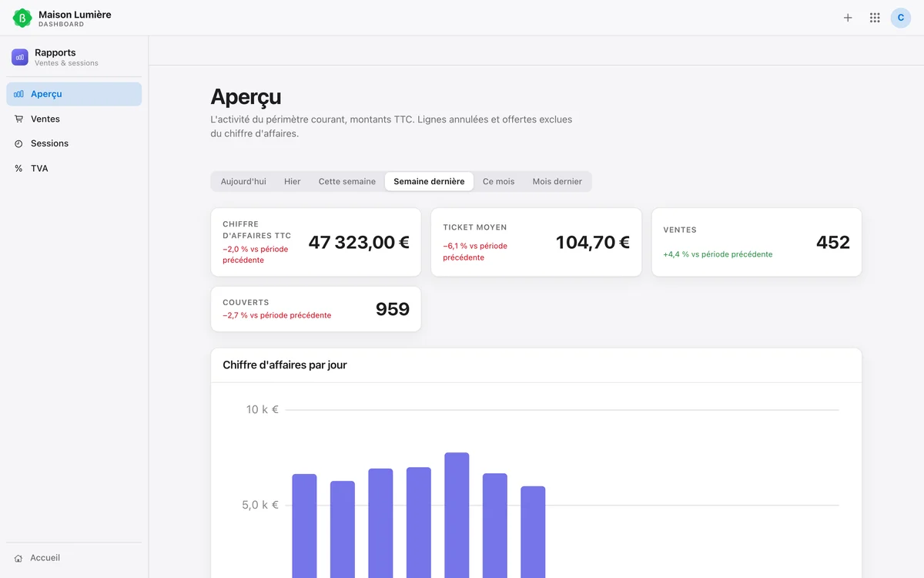Click the Aperçu page heading

(246, 97)
